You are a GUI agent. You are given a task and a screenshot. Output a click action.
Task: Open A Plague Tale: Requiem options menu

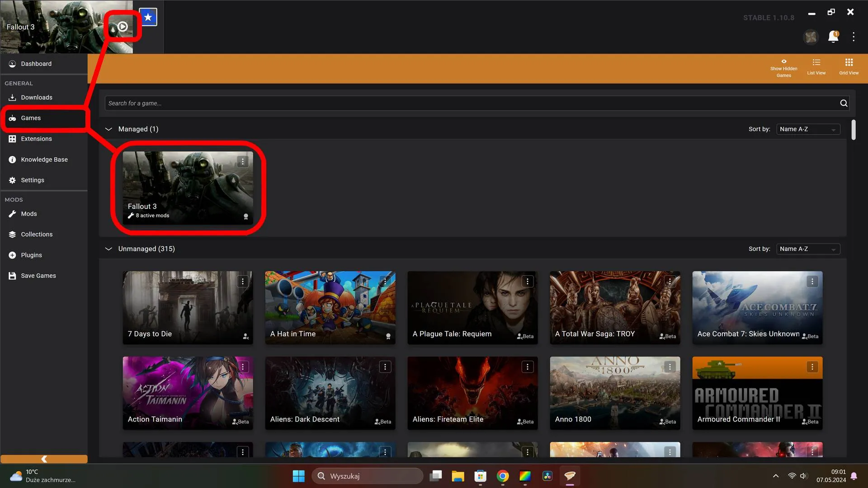[528, 282]
